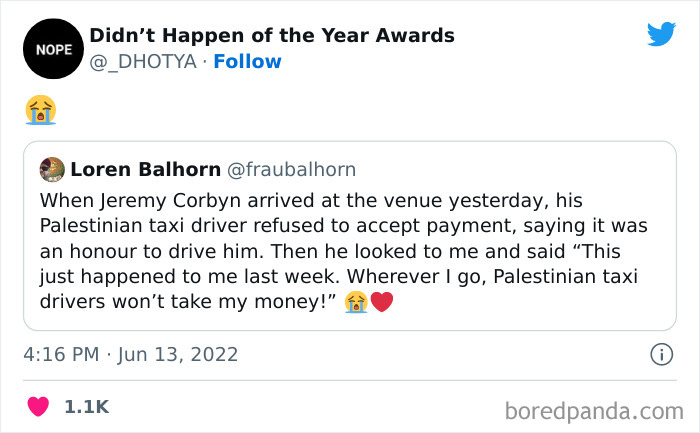The width and height of the screenshot is (700, 433).
Task: Click the Twitter bird logo
Action: [661, 35]
